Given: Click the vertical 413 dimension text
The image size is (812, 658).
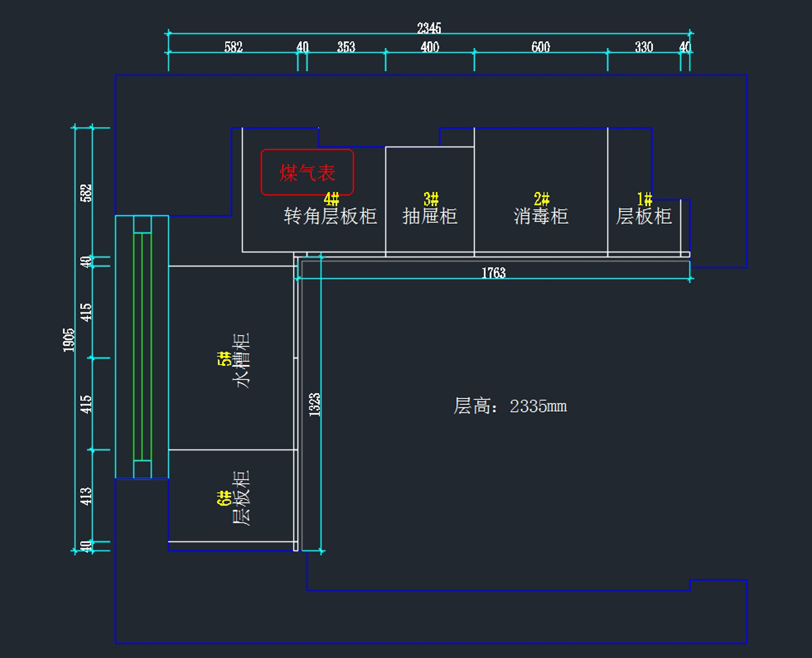Looking at the screenshot, I should tap(86, 496).
